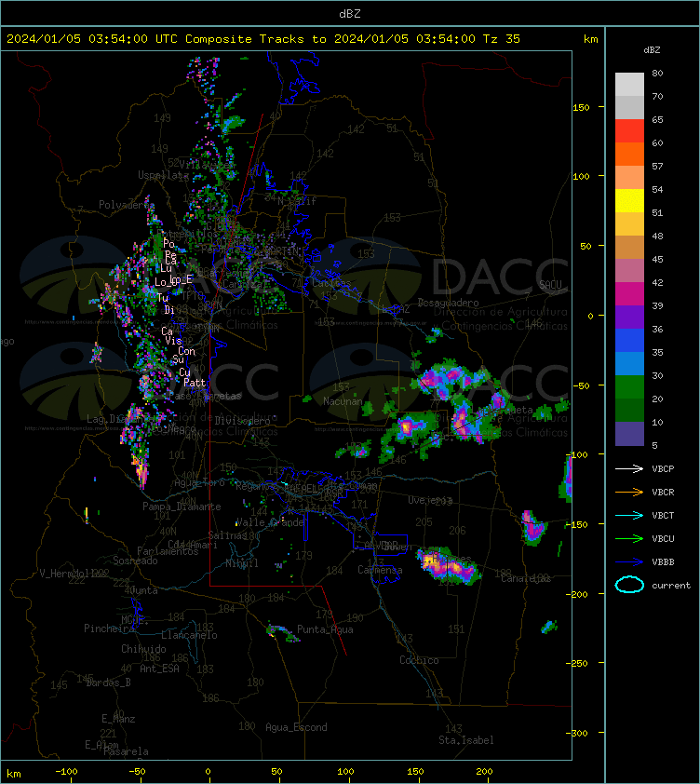Image resolution: width=700 pixels, height=784 pixels.
Task: Click the Punta_Agua location label
Action: pos(325,629)
